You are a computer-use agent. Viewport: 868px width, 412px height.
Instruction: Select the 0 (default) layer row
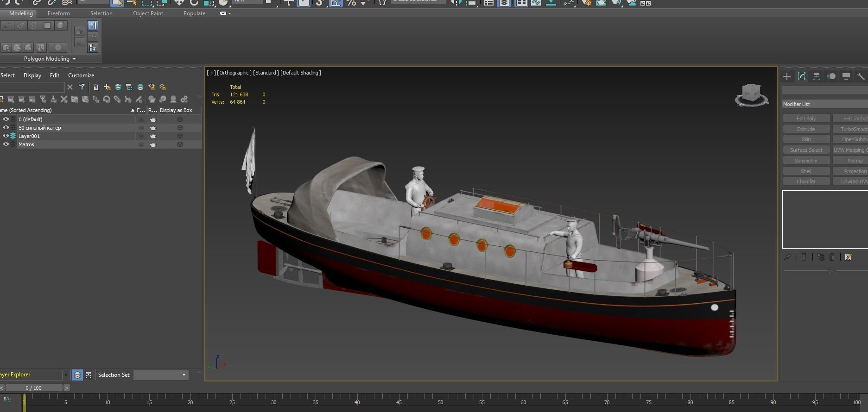point(31,119)
